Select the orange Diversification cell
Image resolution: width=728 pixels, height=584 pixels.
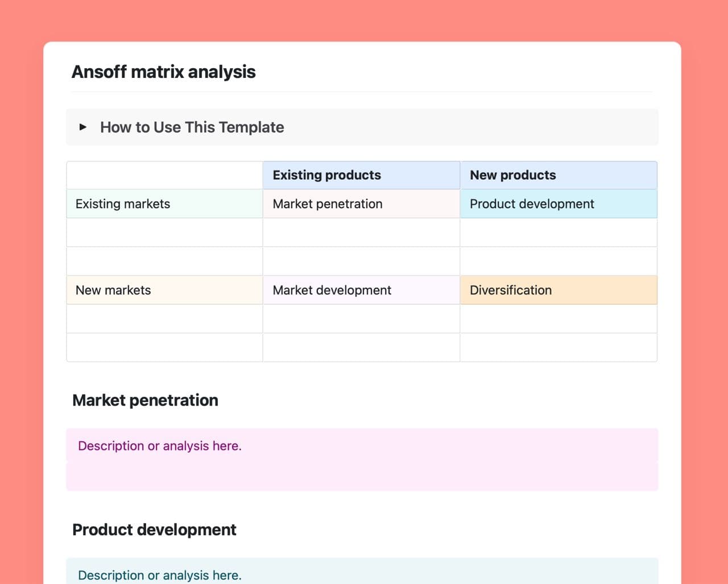(x=558, y=290)
